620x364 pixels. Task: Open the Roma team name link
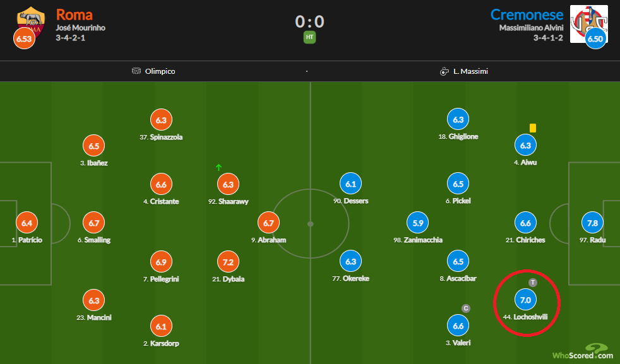(74, 15)
